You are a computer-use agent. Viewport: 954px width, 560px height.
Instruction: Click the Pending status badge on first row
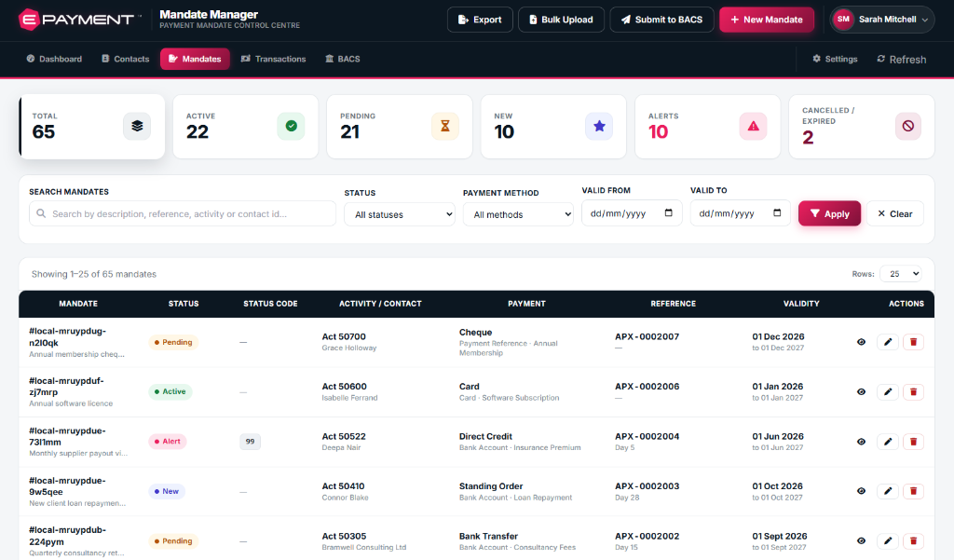coord(172,342)
